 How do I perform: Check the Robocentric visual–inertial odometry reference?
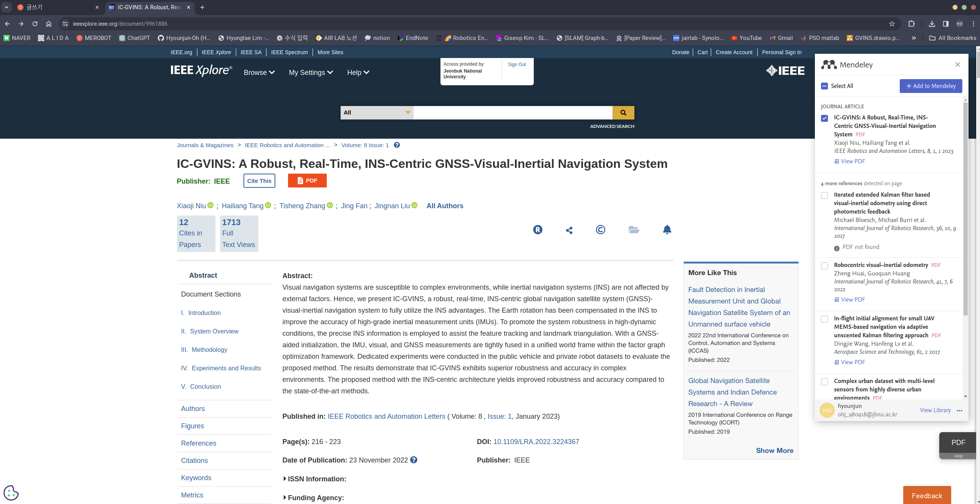tap(824, 266)
